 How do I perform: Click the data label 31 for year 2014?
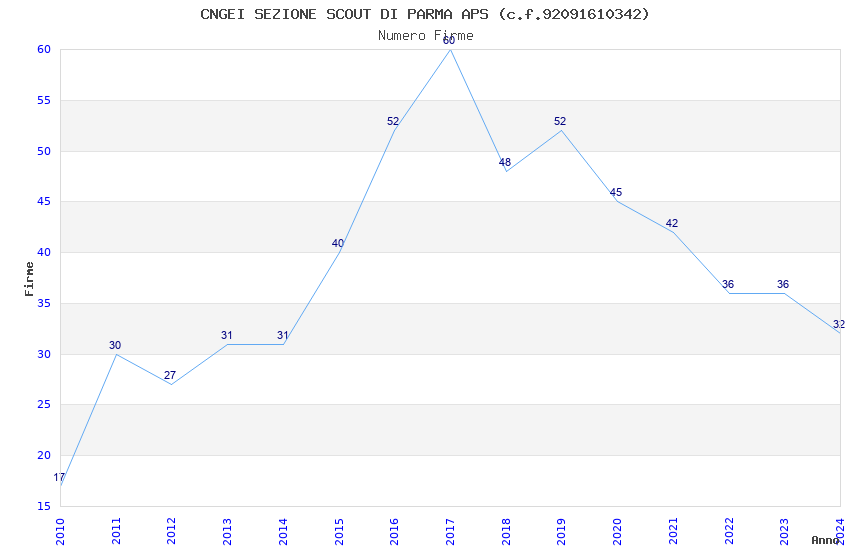click(x=282, y=335)
